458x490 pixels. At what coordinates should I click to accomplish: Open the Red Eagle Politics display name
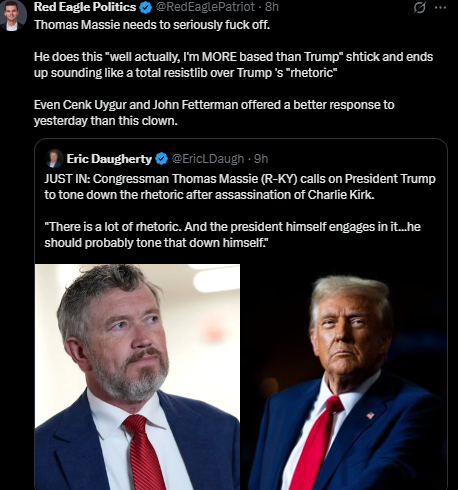click(x=85, y=7)
